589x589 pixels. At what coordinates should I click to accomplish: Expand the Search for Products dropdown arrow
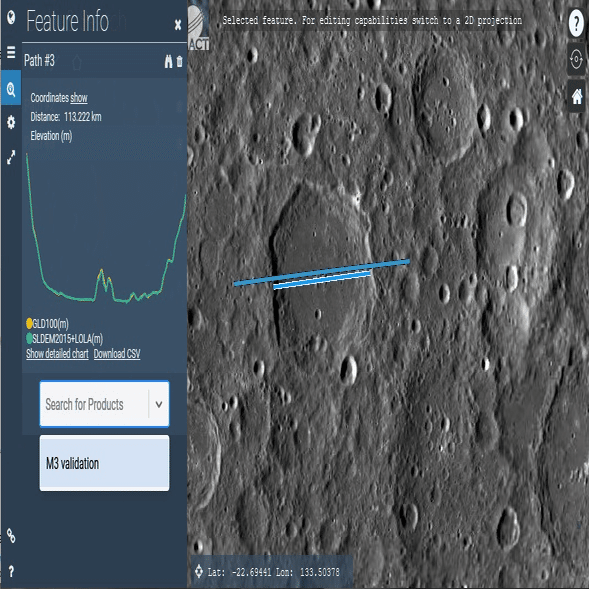tap(159, 405)
